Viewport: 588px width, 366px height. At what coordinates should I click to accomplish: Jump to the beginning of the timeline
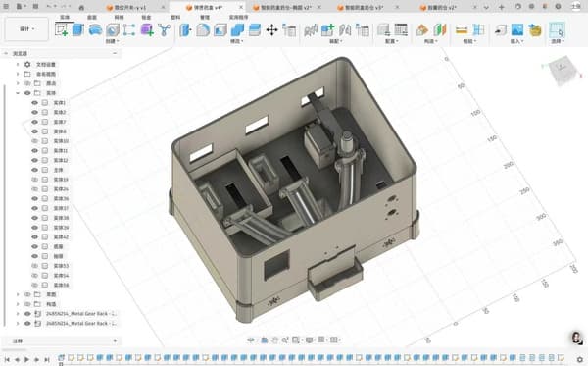[7, 359]
